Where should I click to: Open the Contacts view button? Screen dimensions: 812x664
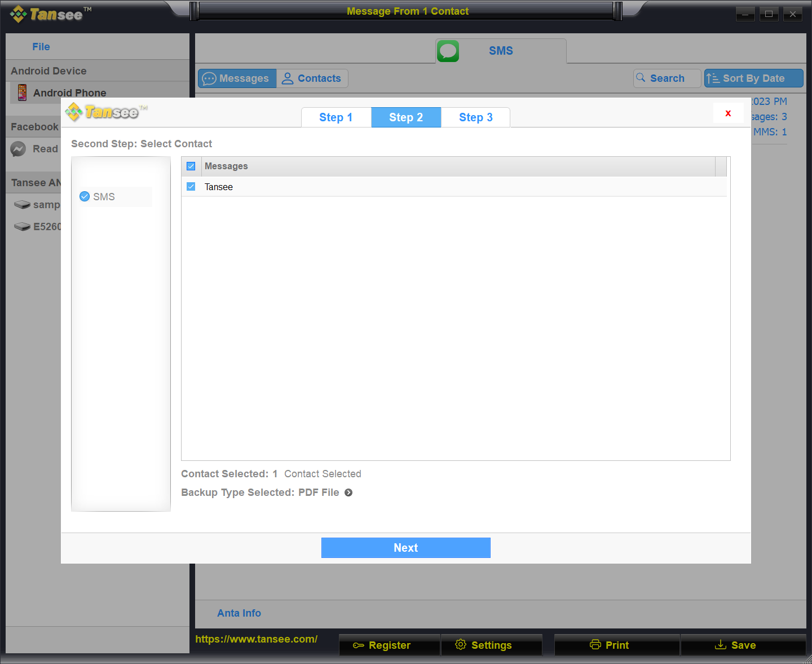[312, 78]
